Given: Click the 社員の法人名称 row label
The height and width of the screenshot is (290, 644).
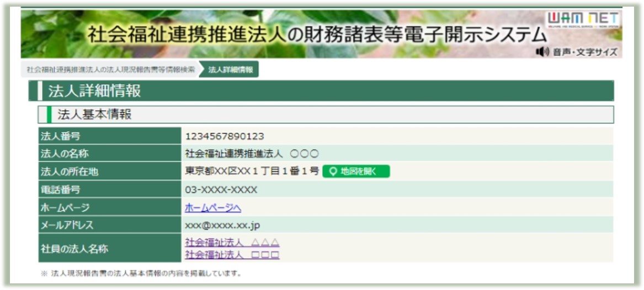Looking at the screenshot, I should point(110,249).
